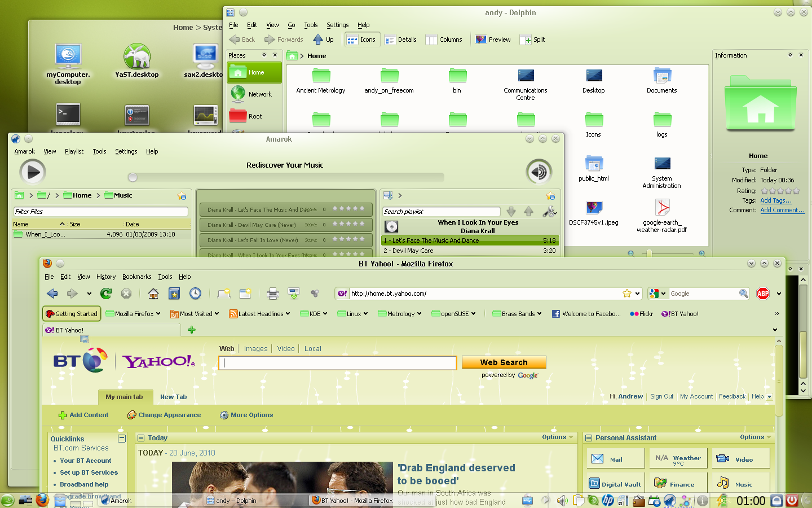Open Dolphin's Settings menu

[338, 25]
